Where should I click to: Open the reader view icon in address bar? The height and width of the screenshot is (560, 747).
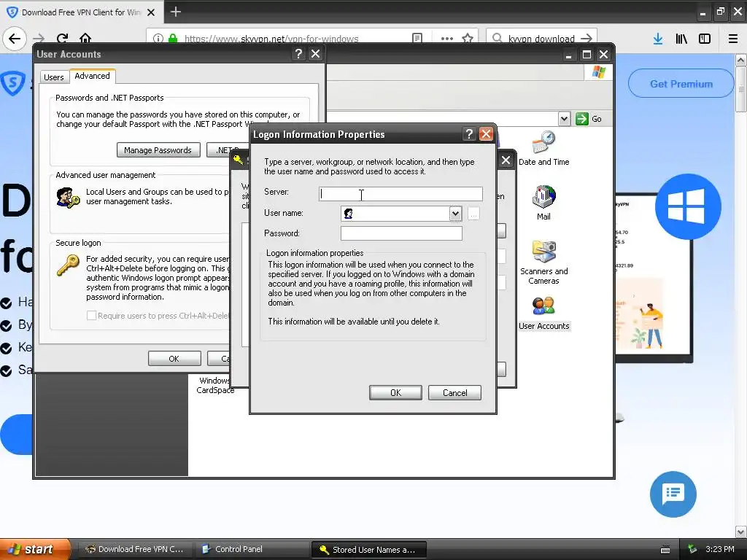click(x=417, y=39)
